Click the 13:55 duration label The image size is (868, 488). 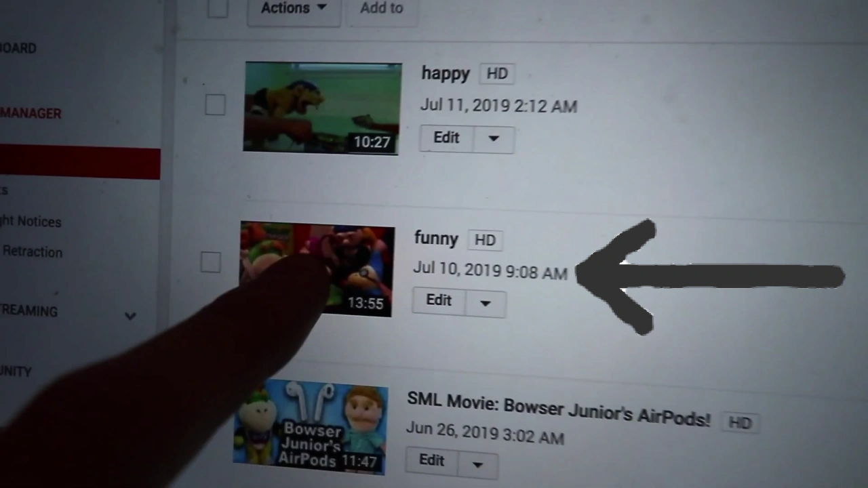click(x=366, y=304)
